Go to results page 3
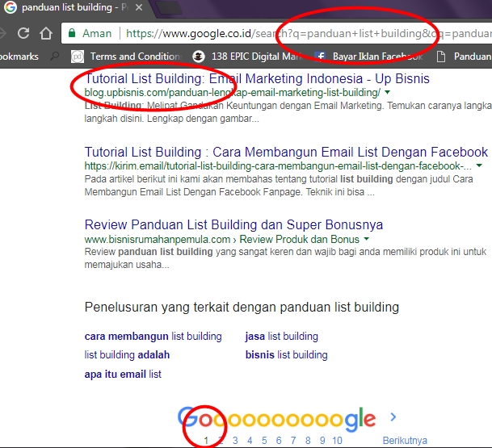Screen dimensions: 492x448 235,441
